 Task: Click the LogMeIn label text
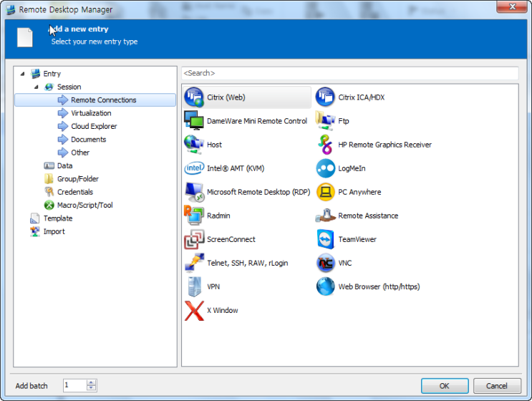(x=352, y=168)
